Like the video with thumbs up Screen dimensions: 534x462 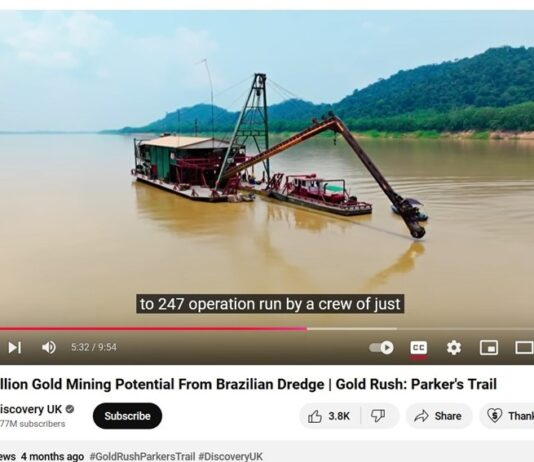(x=329, y=416)
